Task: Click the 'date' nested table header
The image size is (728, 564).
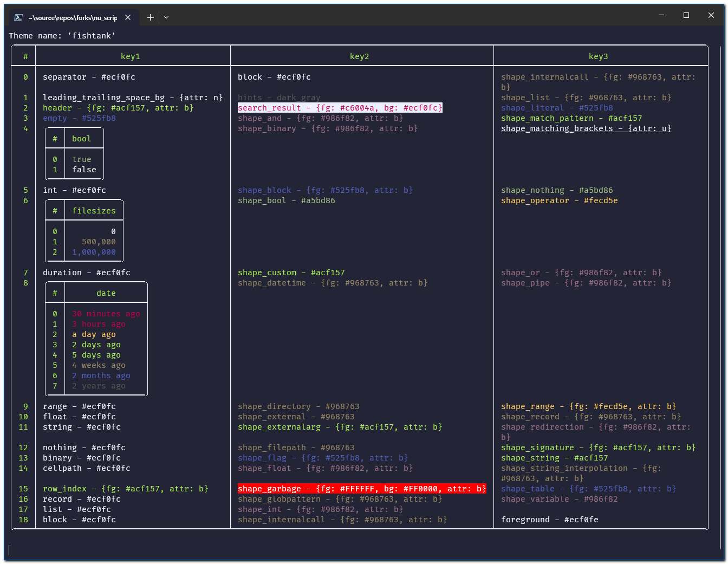Action: (x=106, y=293)
